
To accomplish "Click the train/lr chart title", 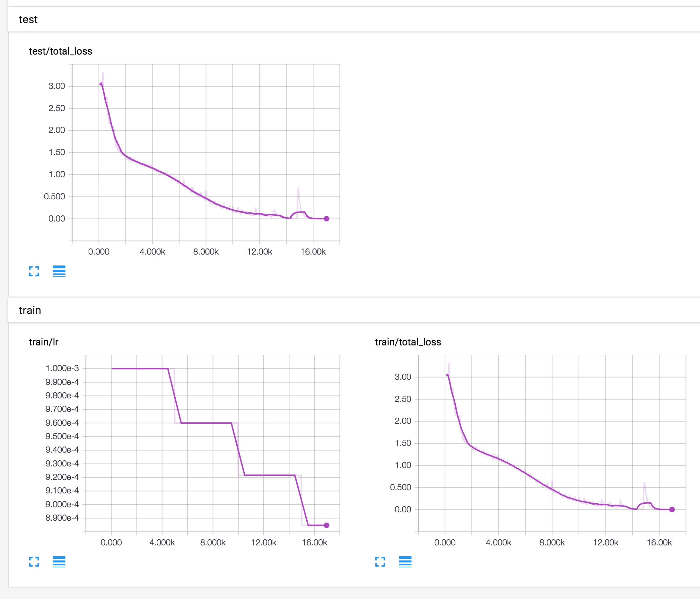I will [44, 342].
